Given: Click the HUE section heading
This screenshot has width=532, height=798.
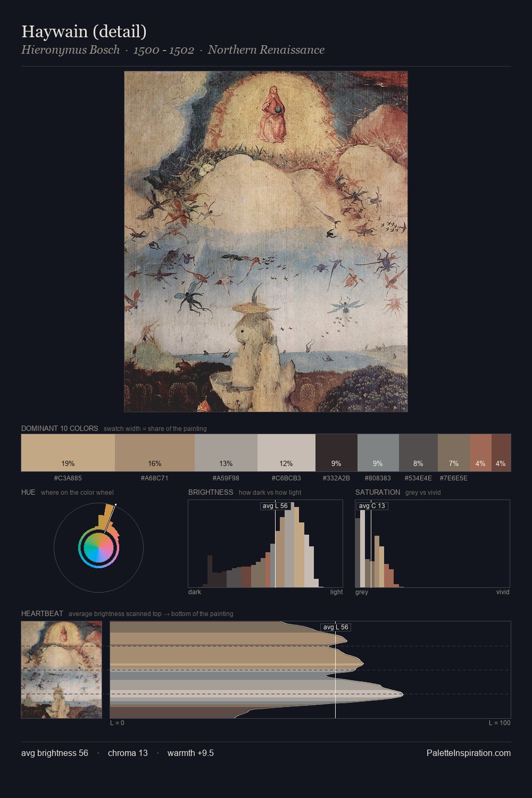Looking at the screenshot, I should (28, 492).
